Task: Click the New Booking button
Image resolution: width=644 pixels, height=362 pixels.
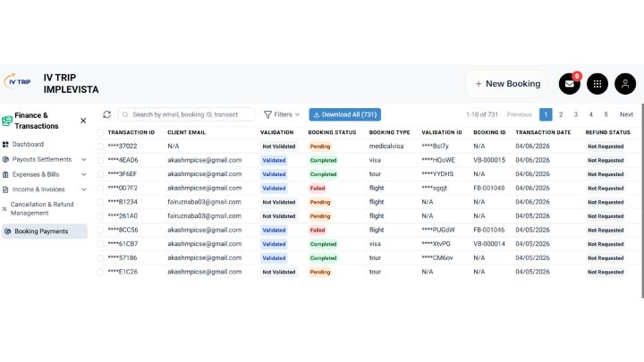Action: (x=506, y=83)
